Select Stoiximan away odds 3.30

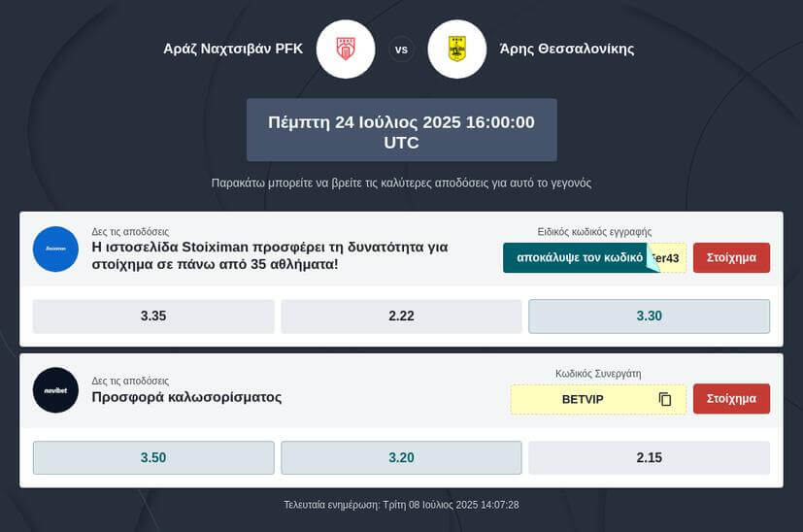[x=650, y=316]
